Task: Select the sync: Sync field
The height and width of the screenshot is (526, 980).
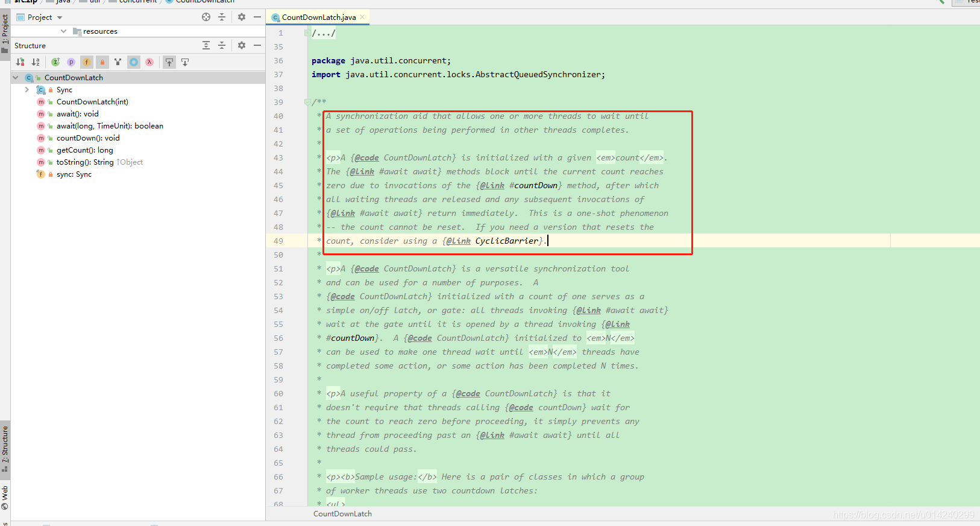Action: click(74, 174)
